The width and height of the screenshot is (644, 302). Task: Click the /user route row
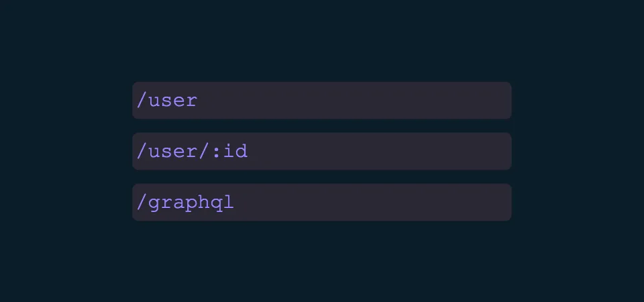pyautogui.click(x=321, y=101)
